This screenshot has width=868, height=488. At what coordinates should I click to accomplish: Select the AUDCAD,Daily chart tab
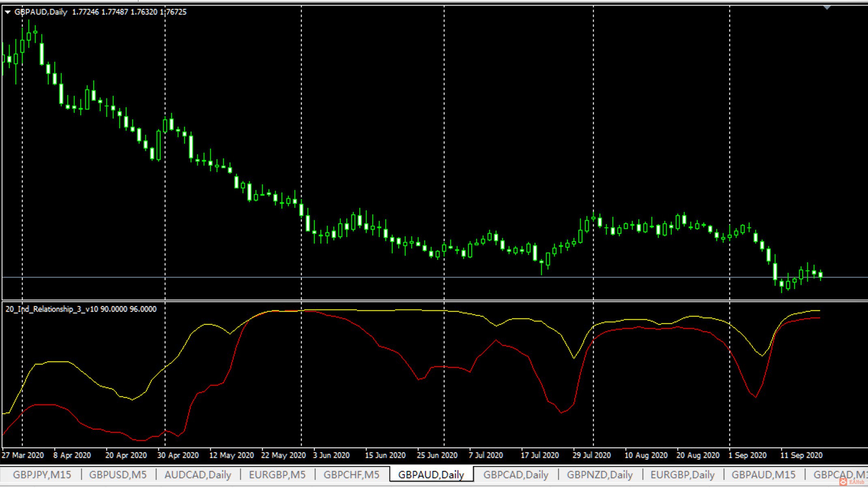[198, 475]
